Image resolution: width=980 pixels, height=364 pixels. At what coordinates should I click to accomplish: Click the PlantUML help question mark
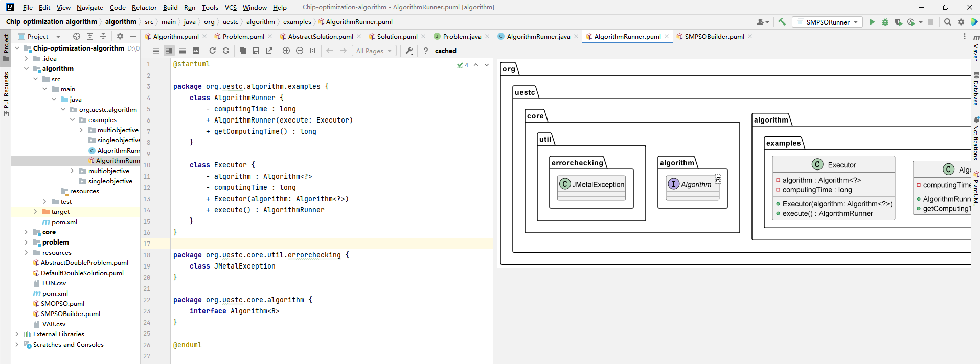click(x=425, y=51)
